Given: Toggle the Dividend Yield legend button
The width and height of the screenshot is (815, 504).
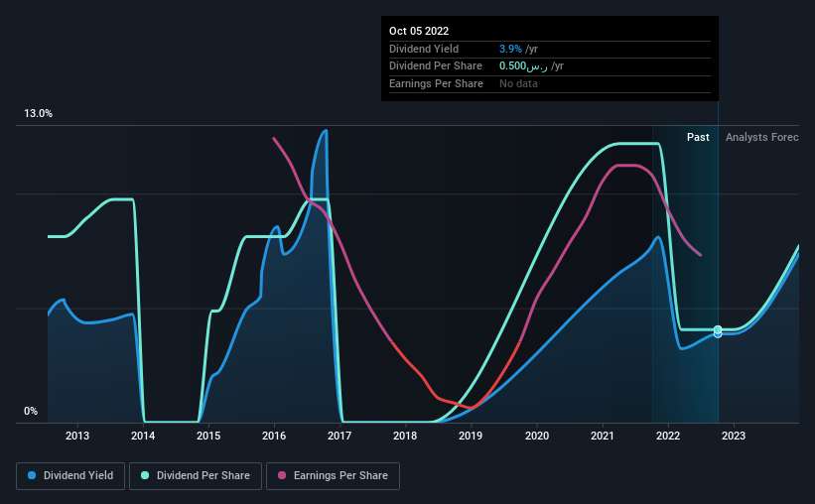Looking at the screenshot, I should click(x=70, y=476).
